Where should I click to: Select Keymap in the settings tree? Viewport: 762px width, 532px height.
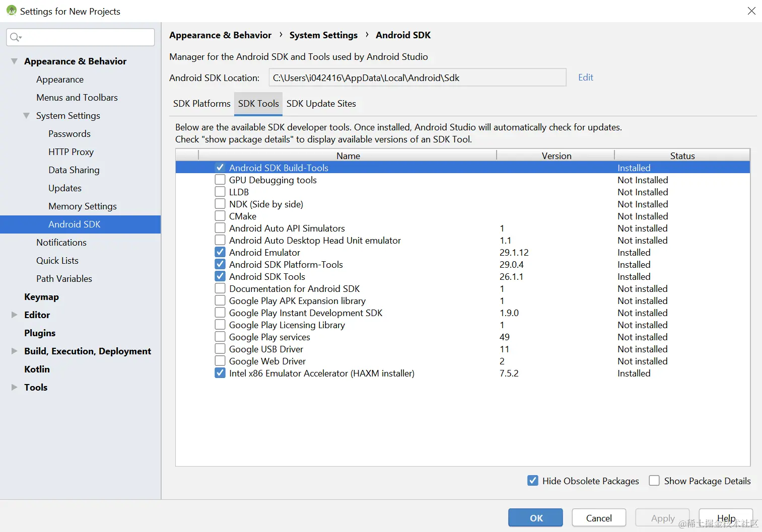41,297
